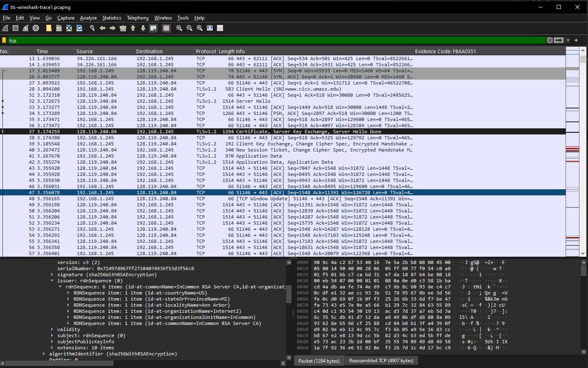Screen dimensions: 588x368
Task: Click in the tcp display filter field
Action: tap(277, 40)
